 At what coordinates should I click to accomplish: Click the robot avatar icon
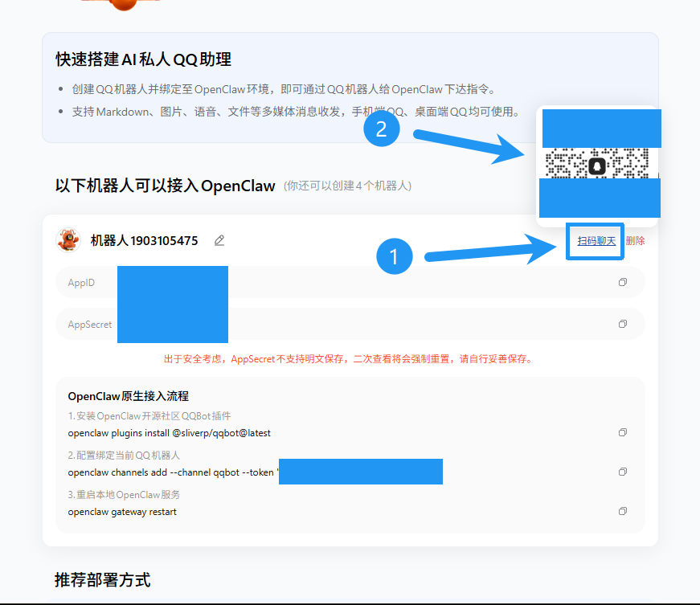click(68, 240)
